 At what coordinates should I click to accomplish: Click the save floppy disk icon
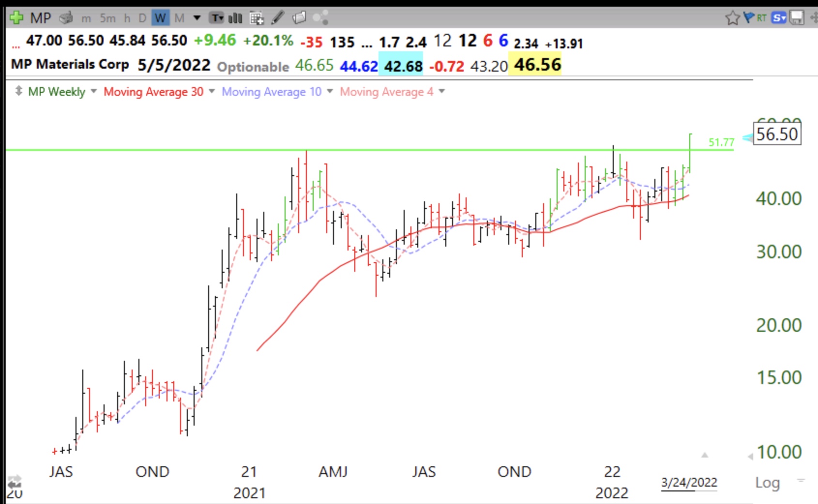pyautogui.click(x=796, y=18)
